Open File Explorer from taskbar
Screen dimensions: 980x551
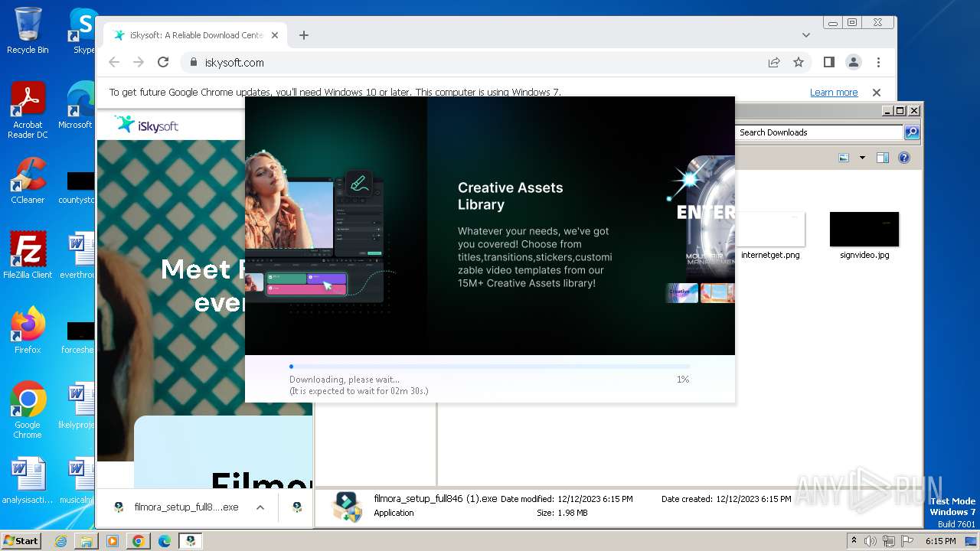tap(87, 541)
